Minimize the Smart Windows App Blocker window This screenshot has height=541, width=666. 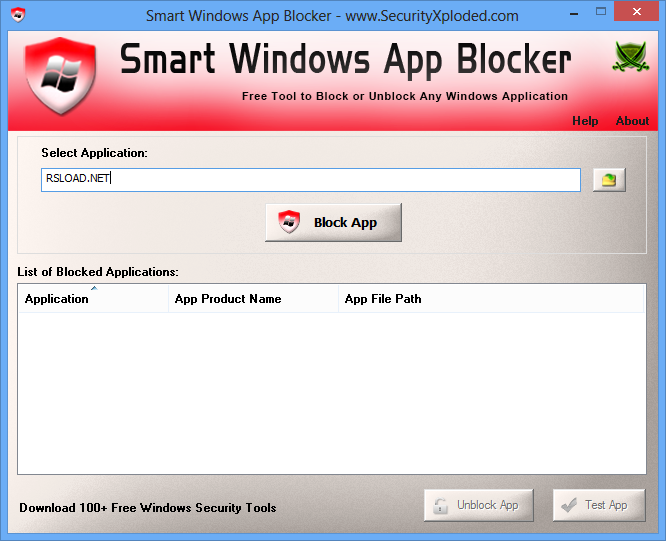(574, 14)
